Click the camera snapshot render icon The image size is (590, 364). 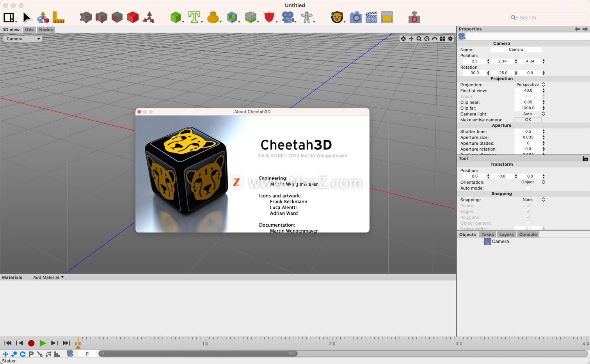[x=355, y=18]
